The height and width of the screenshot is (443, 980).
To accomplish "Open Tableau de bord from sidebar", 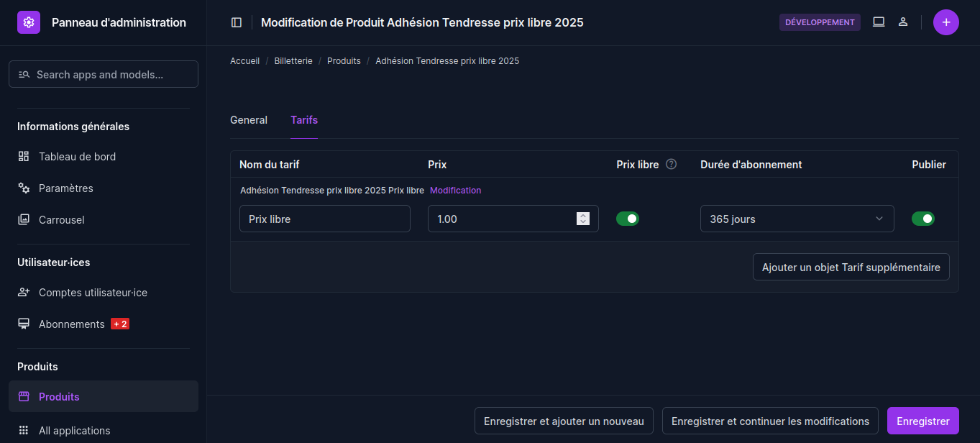I will (x=77, y=157).
